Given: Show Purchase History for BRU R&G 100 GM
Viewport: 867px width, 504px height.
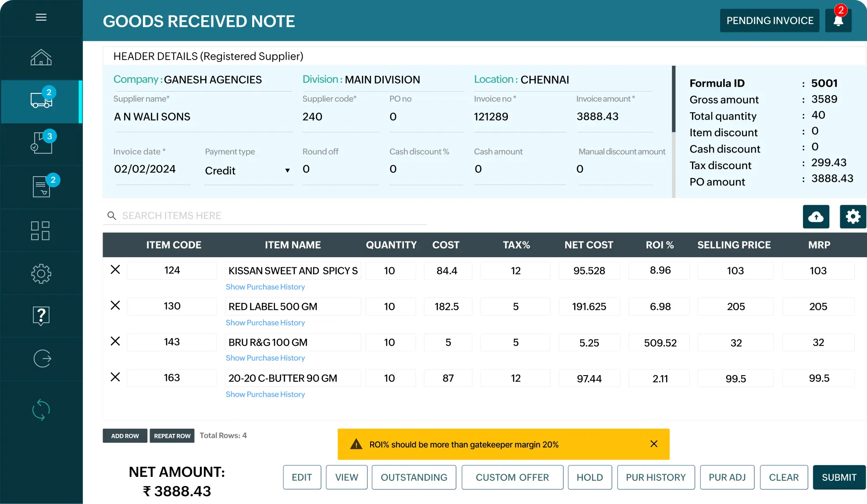Looking at the screenshot, I should pyautogui.click(x=265, y=358).
